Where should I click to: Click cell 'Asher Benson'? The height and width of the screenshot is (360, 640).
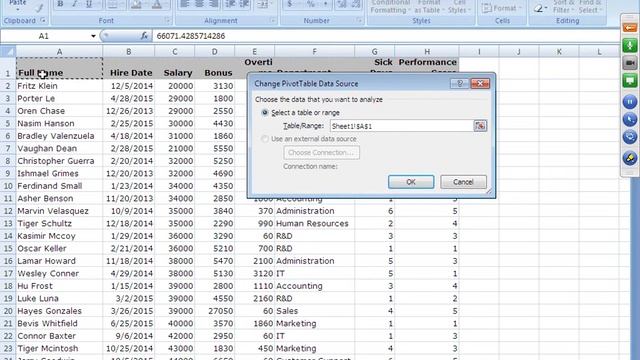pyautogui.click(x=59, y=198)
